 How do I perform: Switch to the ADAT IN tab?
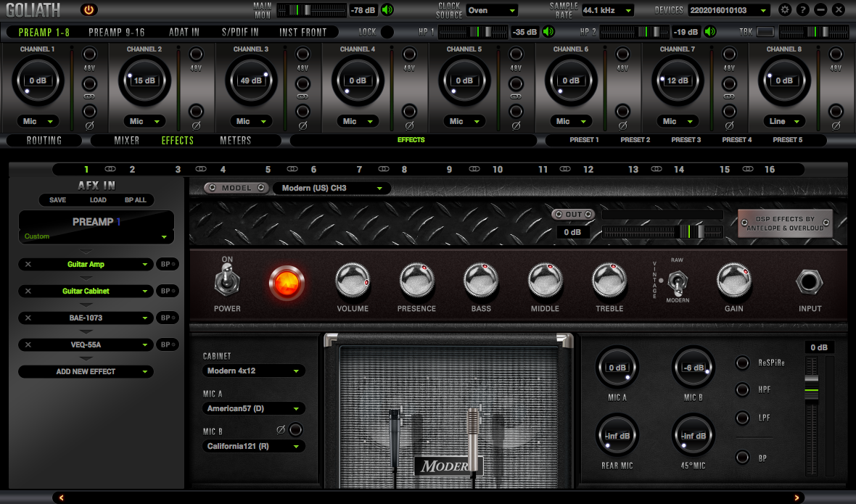(184, 32)
